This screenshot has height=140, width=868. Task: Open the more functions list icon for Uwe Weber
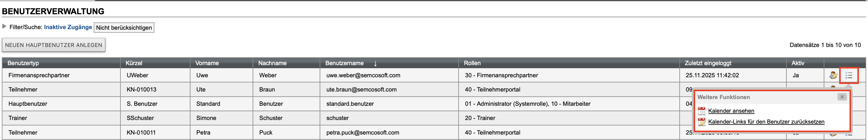pyautogui.click(x=849, y=75)
